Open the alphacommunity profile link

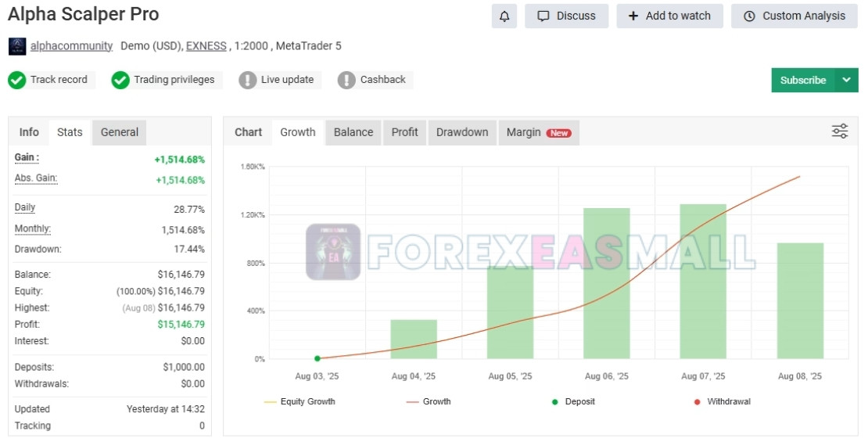(71, 46)
